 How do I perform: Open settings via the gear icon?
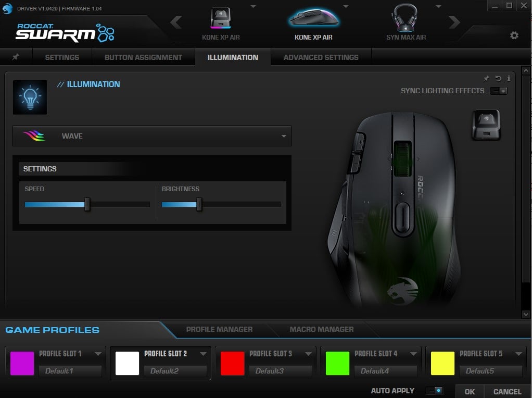pyautogui.click(x=514, y=35)
